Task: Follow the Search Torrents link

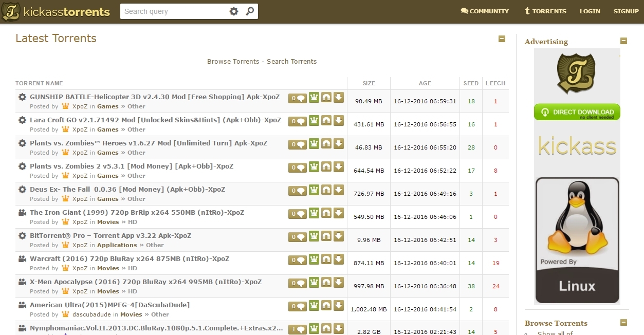Action: tap(292, 62)
